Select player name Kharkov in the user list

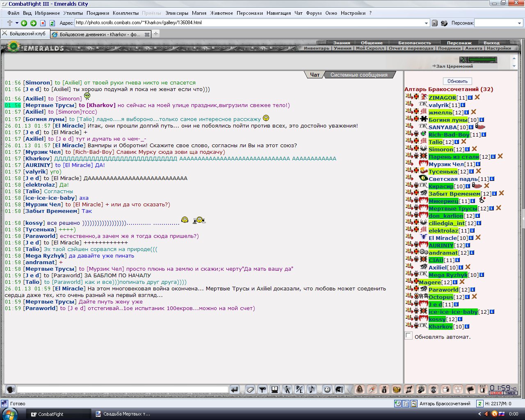[441, 326]
